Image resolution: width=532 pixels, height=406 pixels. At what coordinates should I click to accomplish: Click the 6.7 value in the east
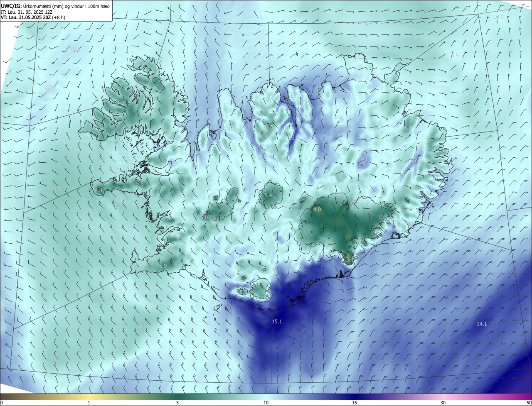(407, 128)
